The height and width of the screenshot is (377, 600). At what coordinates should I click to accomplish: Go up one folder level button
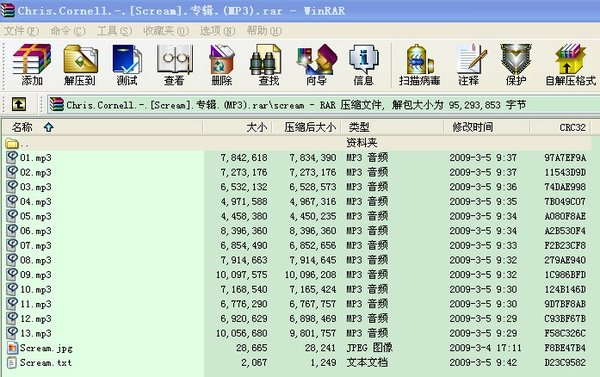tap(19, 104)
